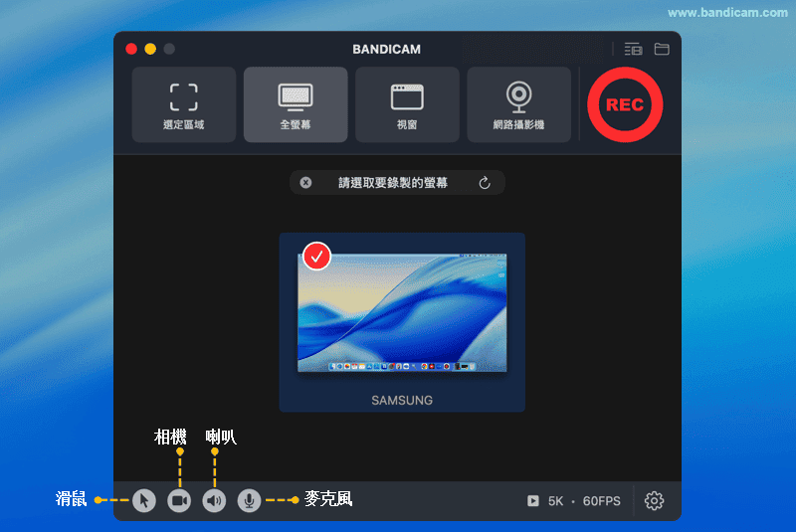Image resolution: width=796 pixels, height=532 pixels.
Task: Refresh the screen list with circular arrow
Action: pos(485,183)
